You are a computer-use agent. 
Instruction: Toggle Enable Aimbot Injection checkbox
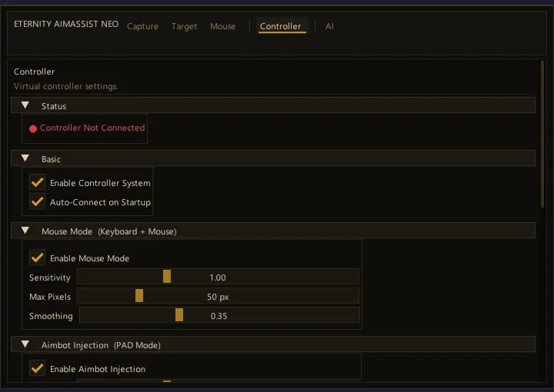click(37, 368)
